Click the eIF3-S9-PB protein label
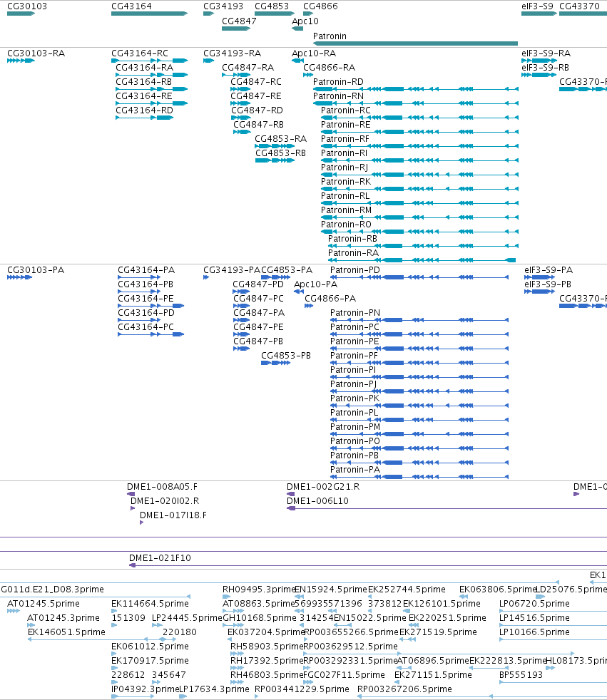Viewport: 607px width, 700px height. point(548,284)
